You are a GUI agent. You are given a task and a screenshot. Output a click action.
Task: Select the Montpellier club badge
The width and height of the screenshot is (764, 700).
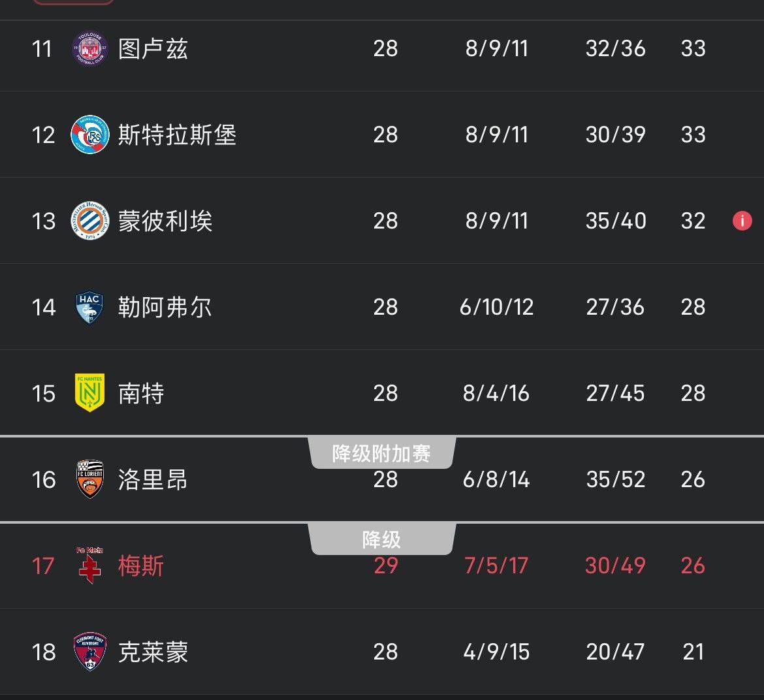point(89,221)
